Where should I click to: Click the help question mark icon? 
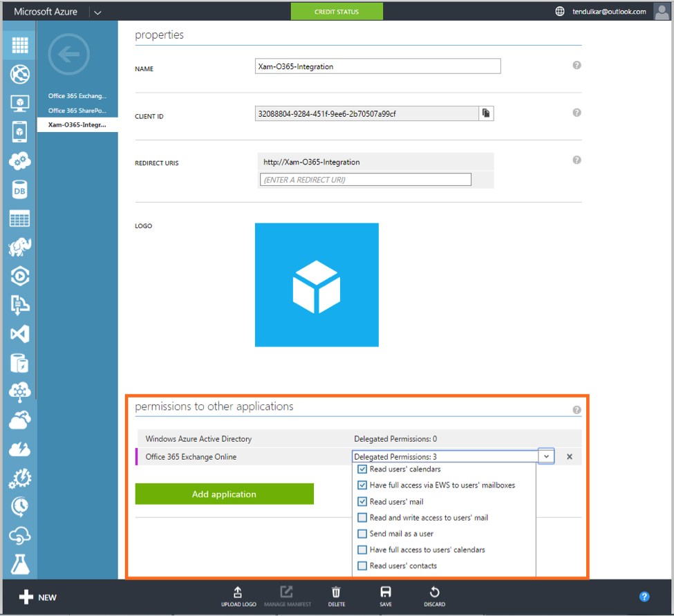pyautogui.click(x=644, y=597)
